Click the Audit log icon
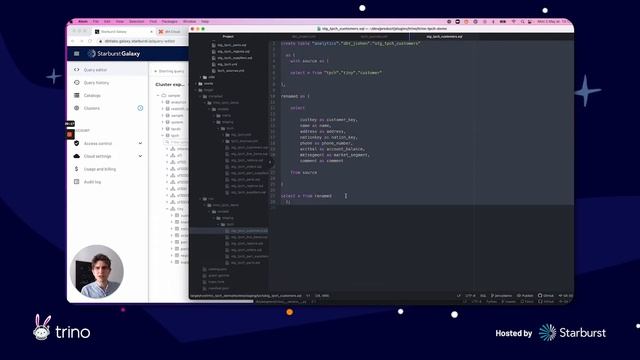 point(76,182)
